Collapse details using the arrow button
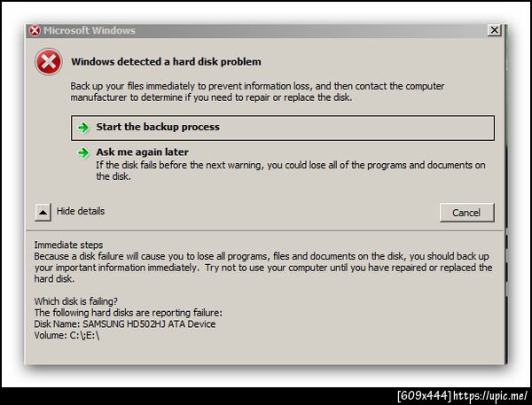The image size is (532, 405). (43, 212)
